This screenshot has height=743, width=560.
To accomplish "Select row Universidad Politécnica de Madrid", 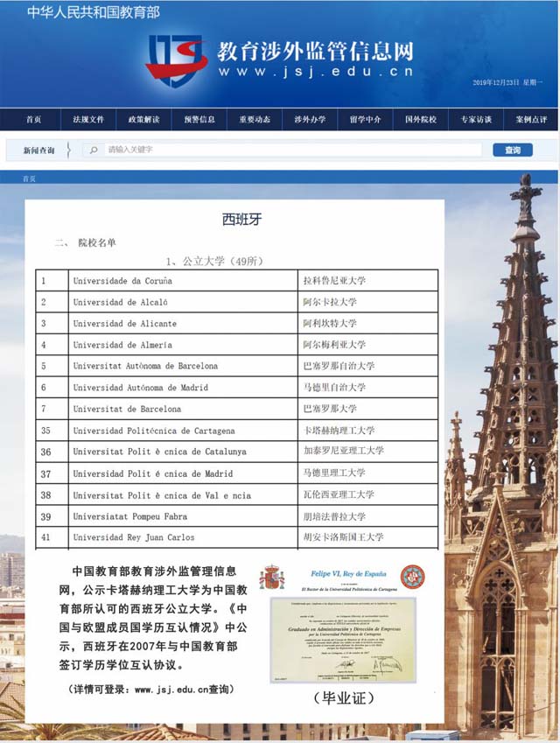I will pos(236,473).
